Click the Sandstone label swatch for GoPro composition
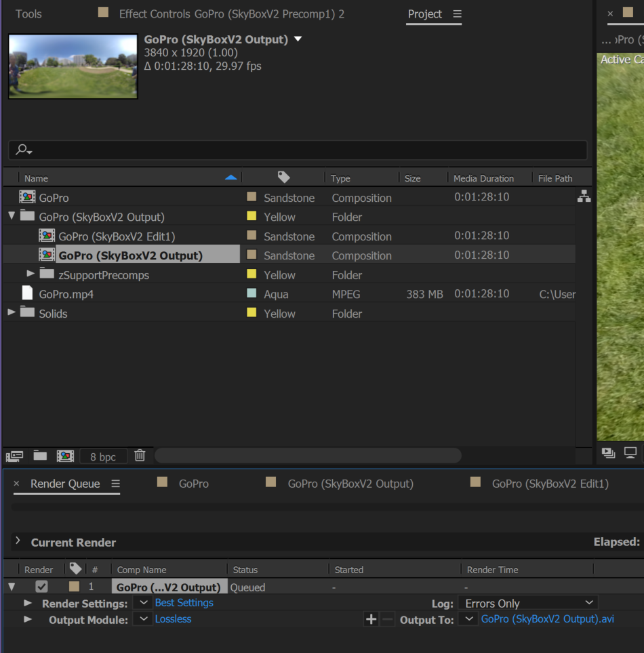The height and width of the screenshot is (653, 644). pyautogui.click(x=251, y=196)
